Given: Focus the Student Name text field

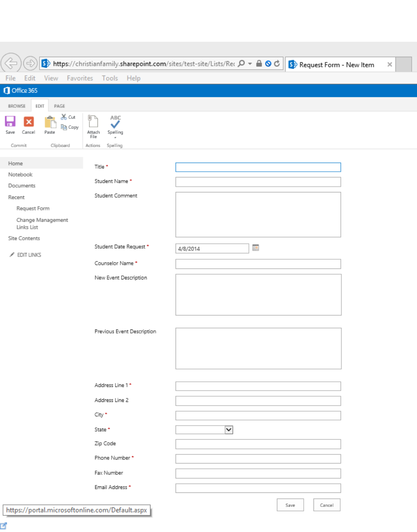Looking at the screenshot, I should [258, 182].
